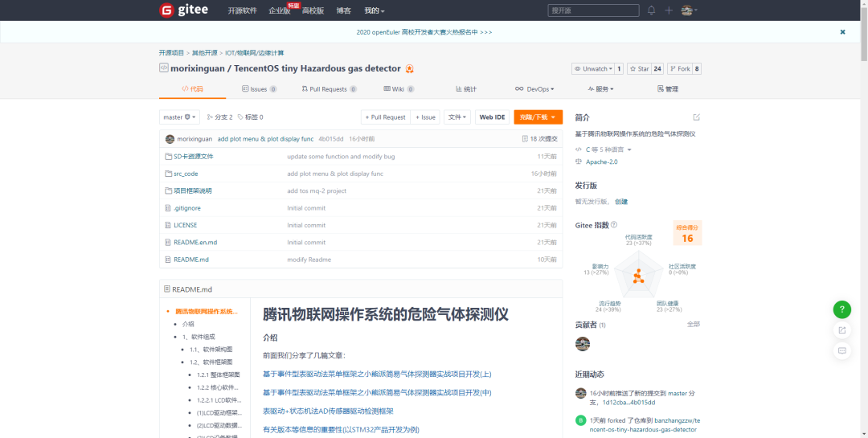Open 表驱动+状态机法AD传感器驱动检测框架 article link
Viewport: 868px width, 438px height.
coord(328,411)
